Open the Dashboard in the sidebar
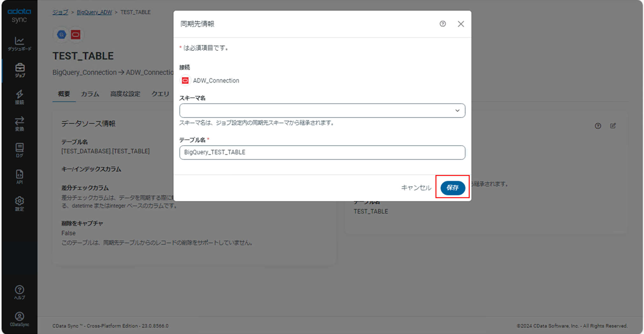This screenshot has width=644, height=334. 19,44
